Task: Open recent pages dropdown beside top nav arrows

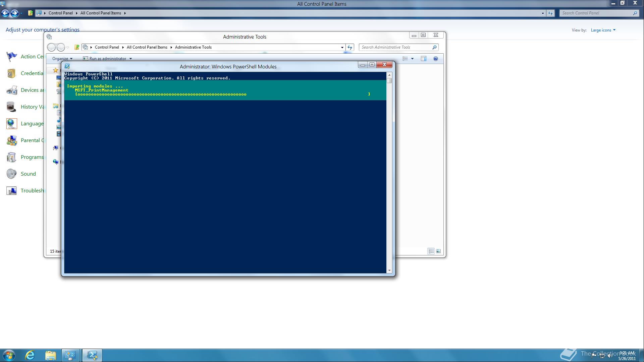Action: [21, 13]
